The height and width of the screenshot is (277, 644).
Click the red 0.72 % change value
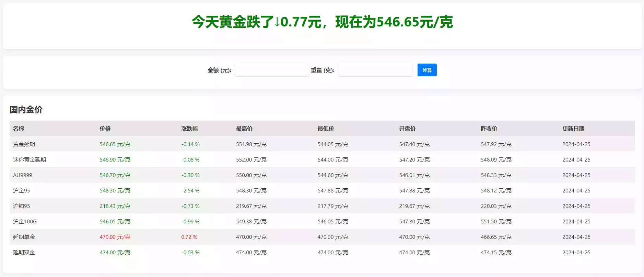pos(189,237)
